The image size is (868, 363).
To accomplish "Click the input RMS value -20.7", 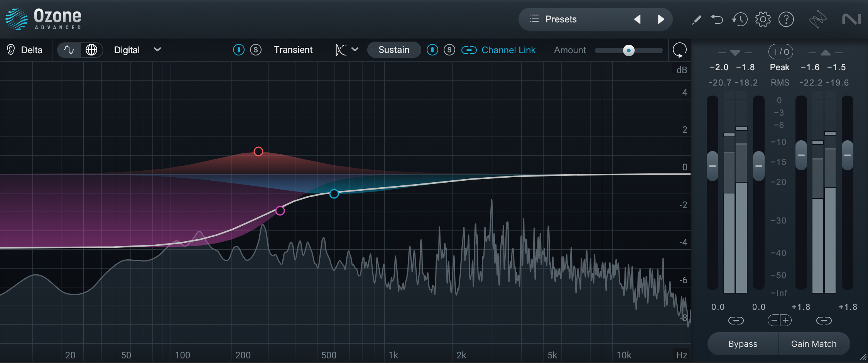I will (720, 83).
